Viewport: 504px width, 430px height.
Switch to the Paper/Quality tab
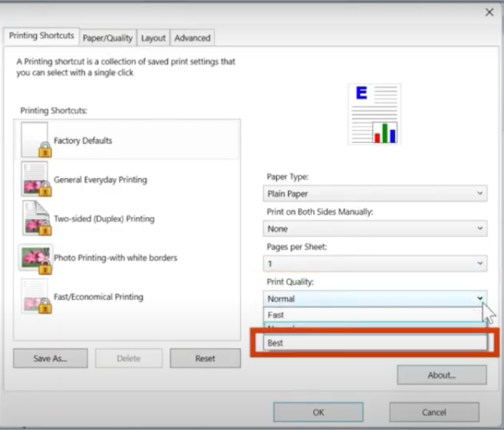108,38
